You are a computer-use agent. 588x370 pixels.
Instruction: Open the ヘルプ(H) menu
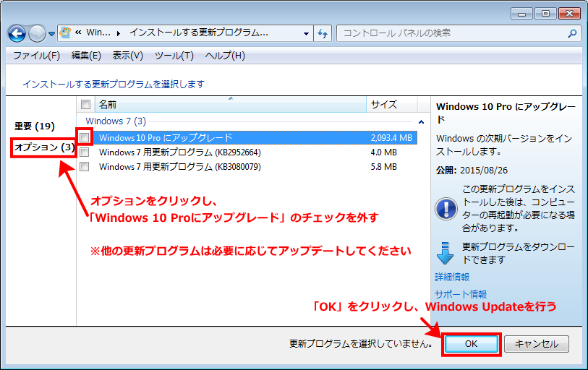click(225, 56)
